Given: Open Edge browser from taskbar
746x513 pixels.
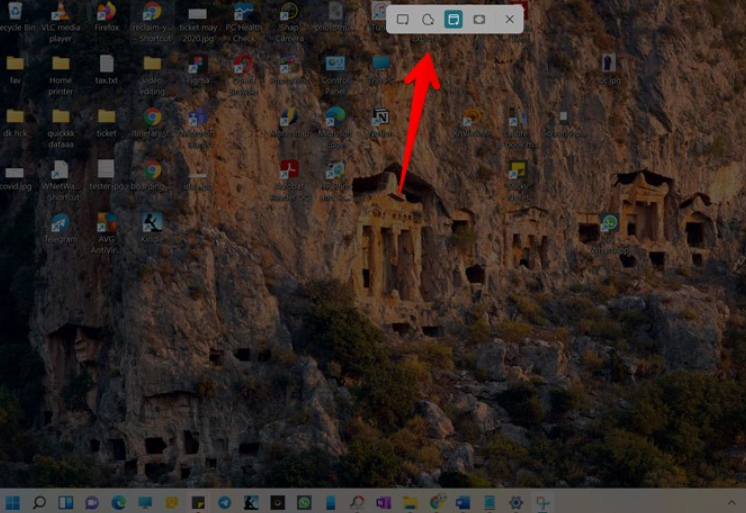Looking at the screenshot, I should click(x=118, y=502).
